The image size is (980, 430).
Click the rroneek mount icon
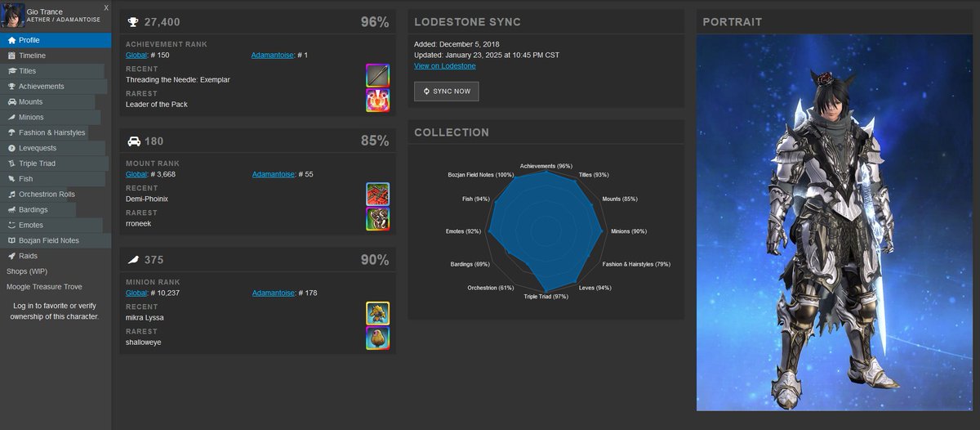(x=377, y=218)
